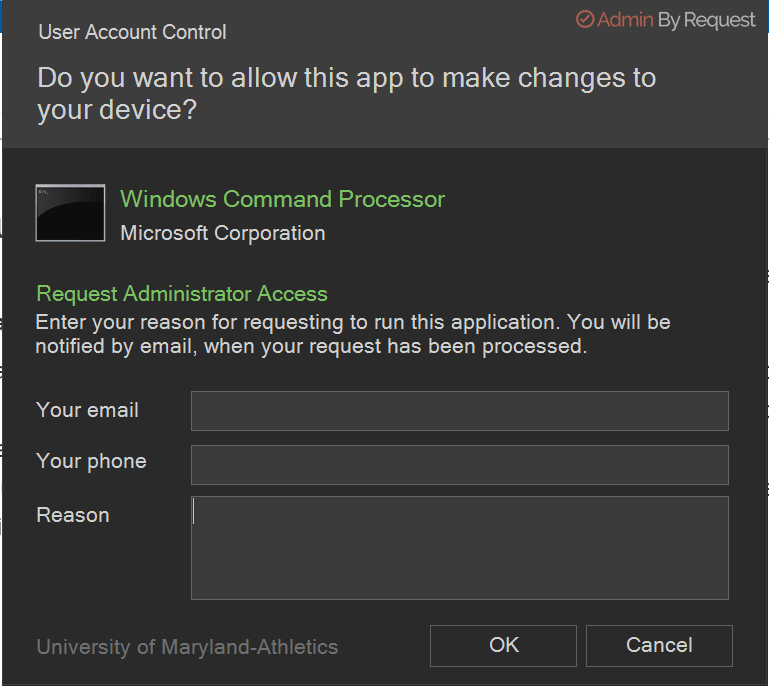The image size is (769, 686).
Task: Click the word Admin in the top logo
Action: pos(625,20)
